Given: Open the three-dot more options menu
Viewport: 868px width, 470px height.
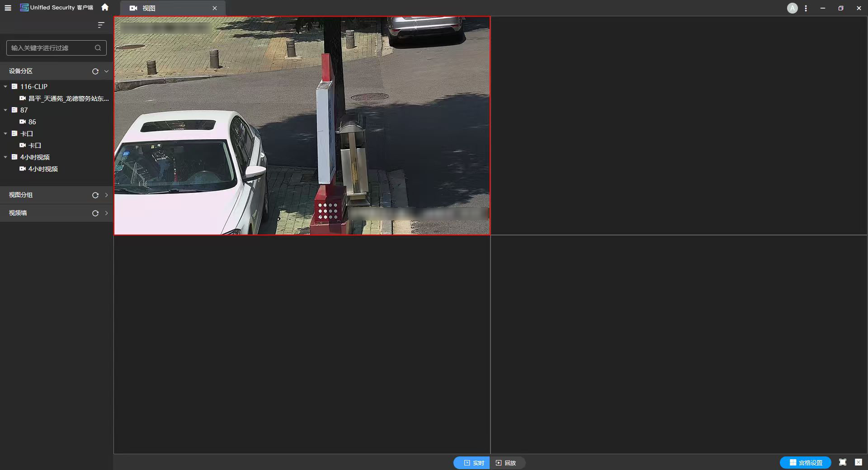Looking at the screenshot, I should point(806,8).
